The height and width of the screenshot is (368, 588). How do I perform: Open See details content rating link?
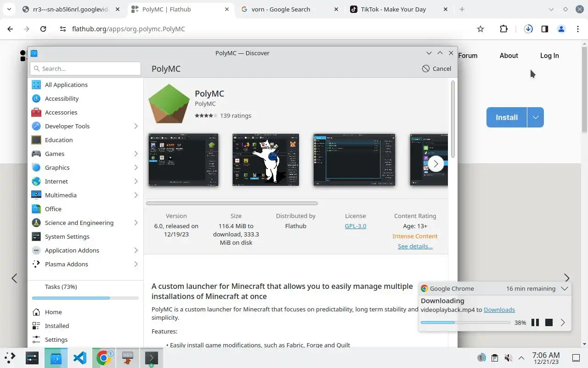(415, 246)
